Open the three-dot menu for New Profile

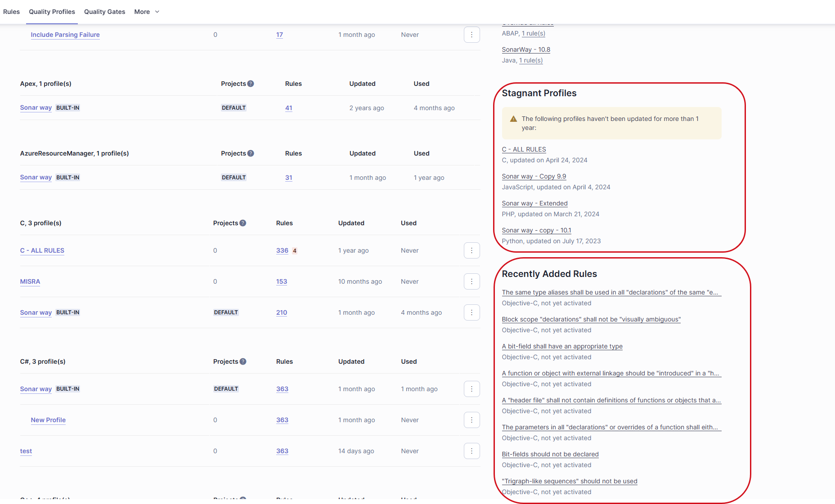tap(471, 420)
